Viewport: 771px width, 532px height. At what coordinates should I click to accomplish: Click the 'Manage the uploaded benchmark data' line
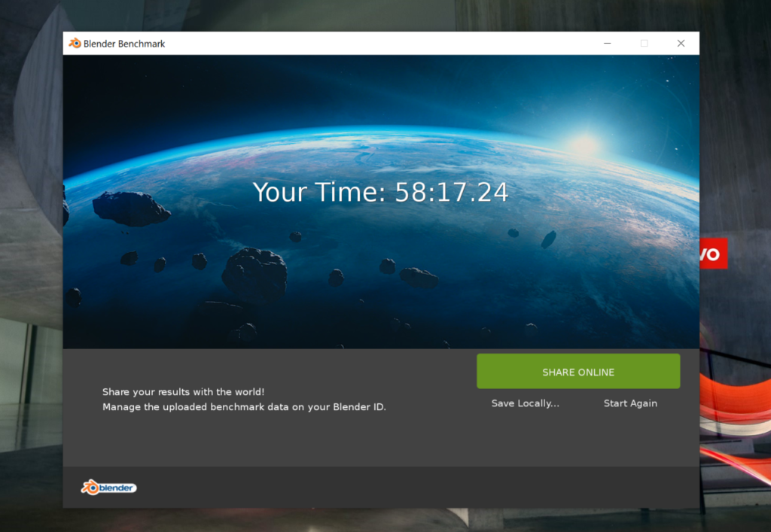click(x=244, y=407)
